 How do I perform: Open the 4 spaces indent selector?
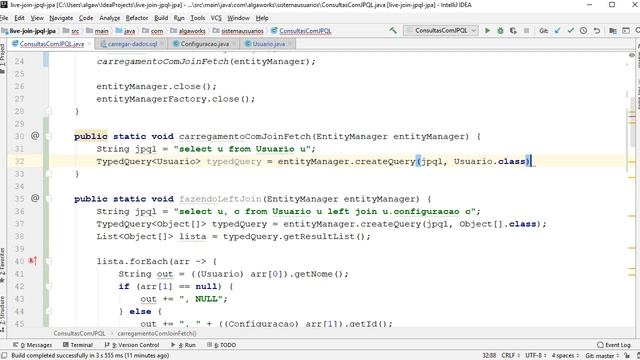(x=565, y=356)
